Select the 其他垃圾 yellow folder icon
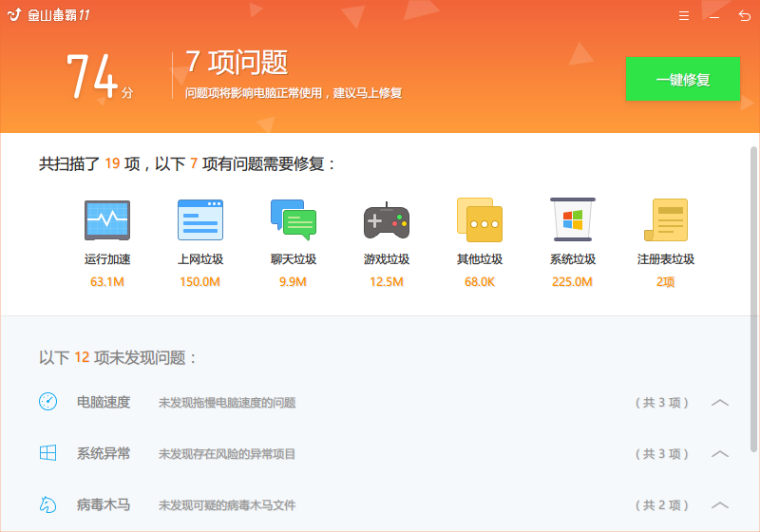 (480, 220)
